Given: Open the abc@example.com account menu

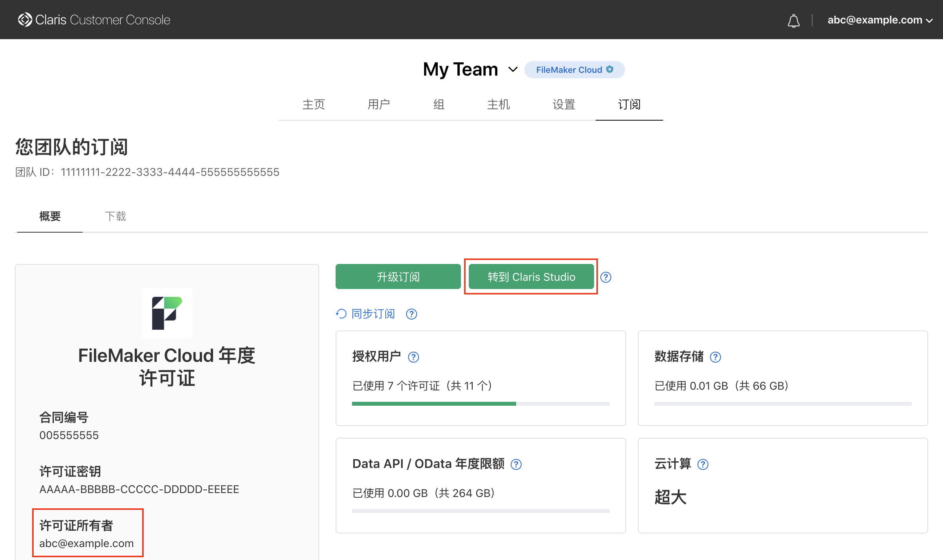Looking at the screenshot, I should [879, 20].
